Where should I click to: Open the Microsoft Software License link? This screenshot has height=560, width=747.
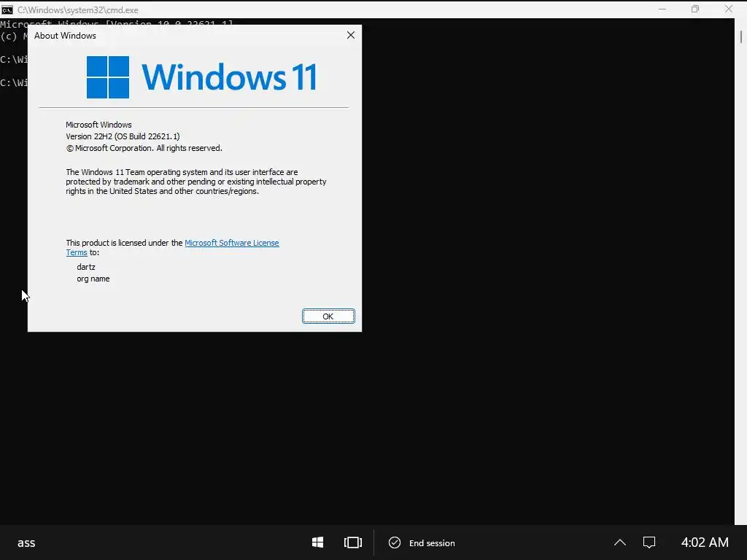point(231,243)
